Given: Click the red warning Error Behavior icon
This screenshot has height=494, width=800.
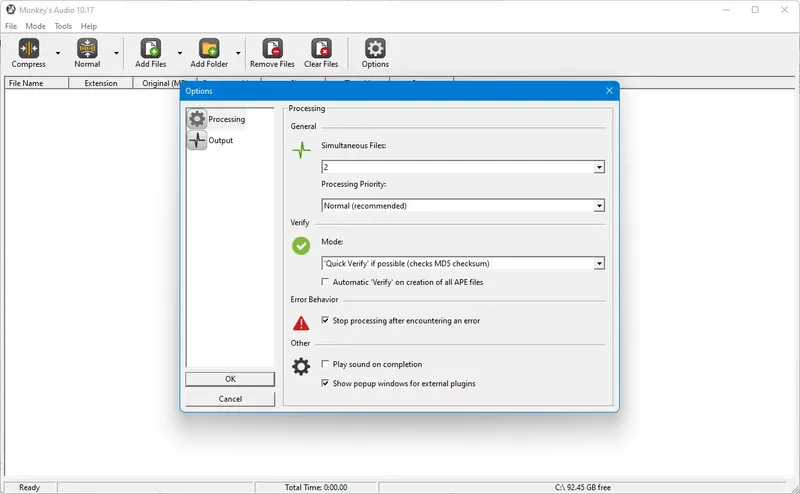Looking at the screenshot, I should click(x=301, y=323).
